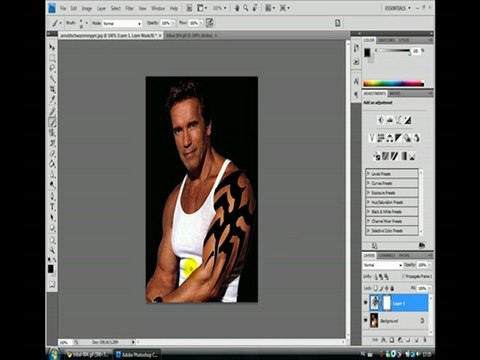The width and height of the screenshot is (480, 360).
Task: Select the Lasso tool
Action: point(52,68)
